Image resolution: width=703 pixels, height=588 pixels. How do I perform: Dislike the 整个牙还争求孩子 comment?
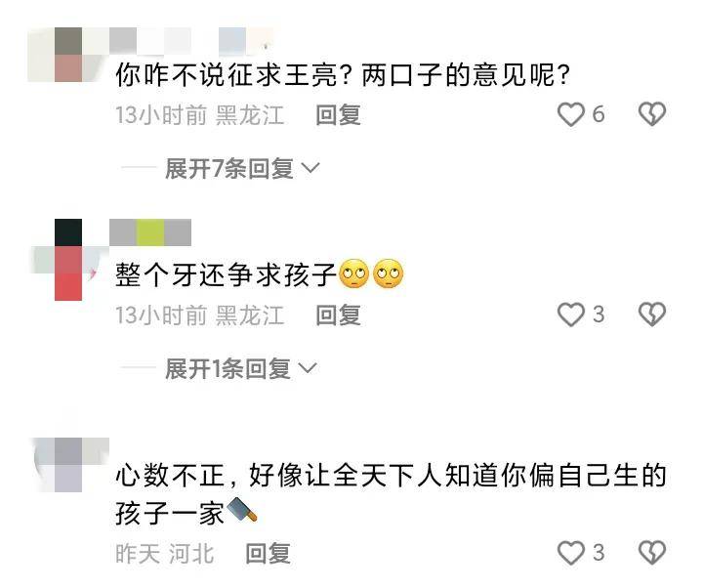(x=652, y=315)
